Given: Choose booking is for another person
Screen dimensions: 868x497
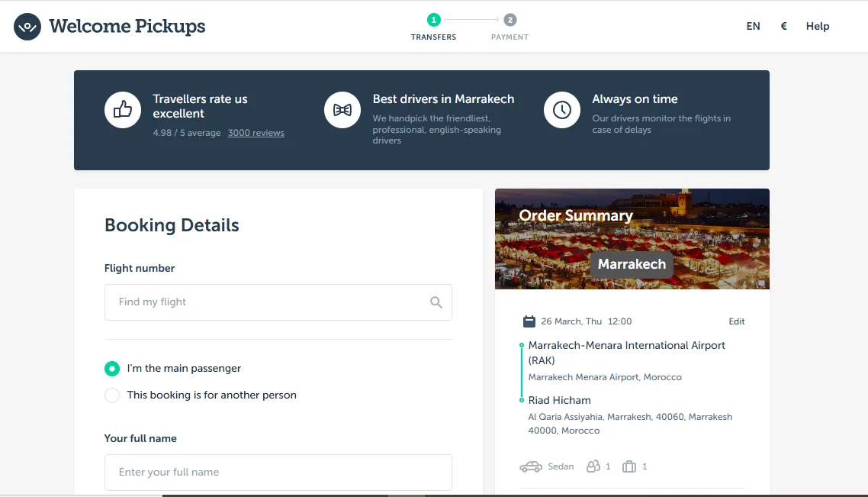Looking at the screenshot, I should point(112,395).
